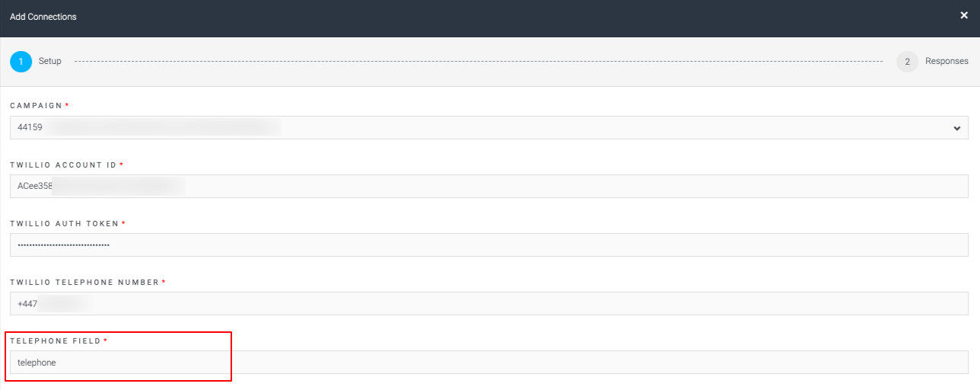Screen dimensions: 980x390
Task: Focus the Telephone Field input containing telephone
Action: 489,363
